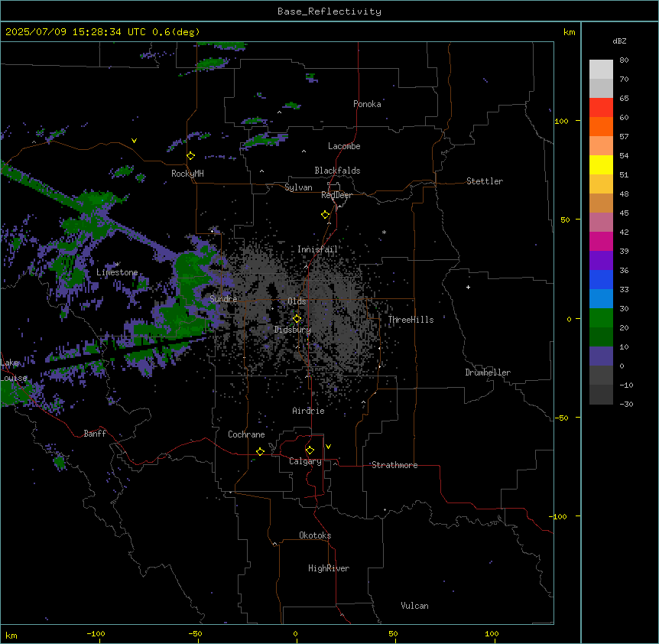Pick the lightest gray 70-80 dBZ legend swatch
The height and width of the screenshot is (644, 659).
click(x=601, y=70)
